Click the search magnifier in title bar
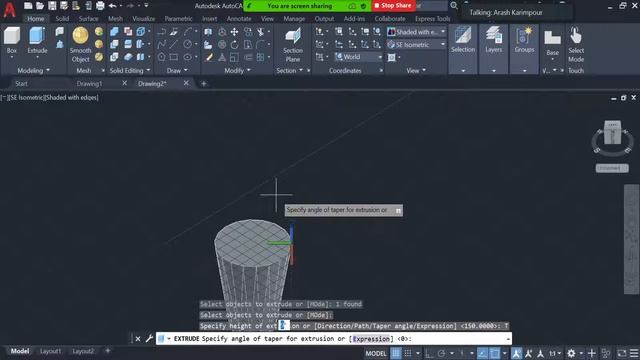The height and width of the screenshot is (360, 640). 454,6
